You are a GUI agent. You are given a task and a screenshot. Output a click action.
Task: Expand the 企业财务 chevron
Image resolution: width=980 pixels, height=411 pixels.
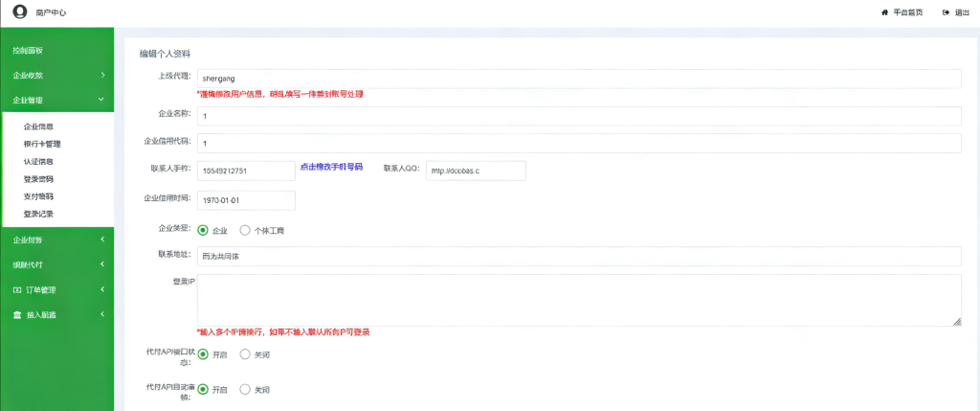(101, 240)
